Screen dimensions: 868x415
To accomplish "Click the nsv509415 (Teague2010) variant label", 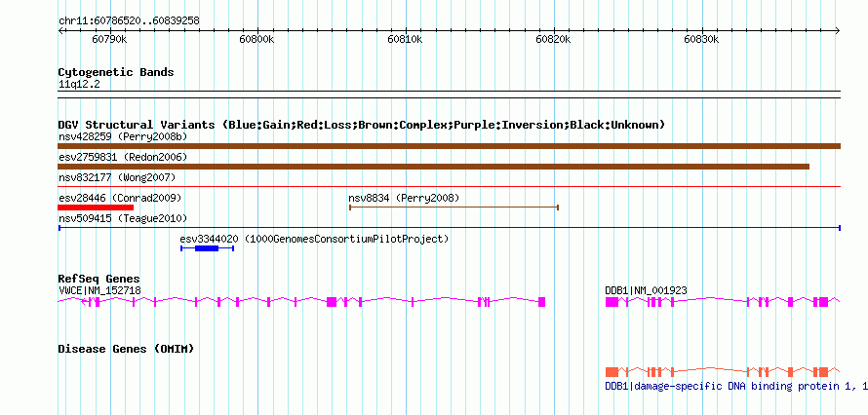I will click(123, 219).
